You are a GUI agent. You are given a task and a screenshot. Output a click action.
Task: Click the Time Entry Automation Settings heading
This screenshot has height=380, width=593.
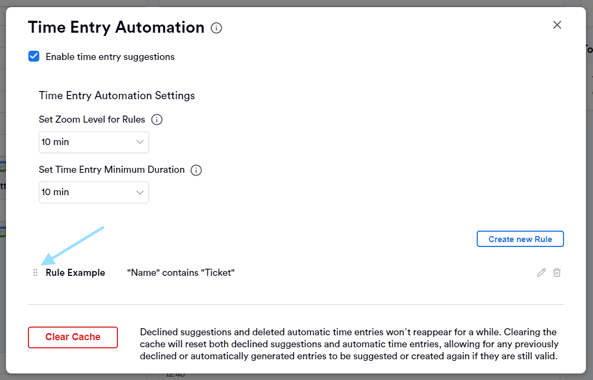pyautogui.click(x=117, y=96)
